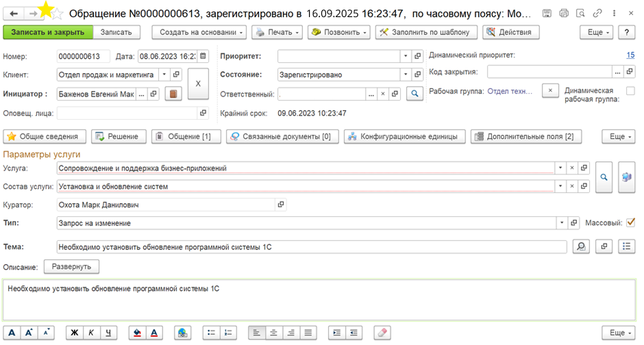The image size is (644, 345).
Task: Open the Связанные документы [0] tab
Action: (282, 137)
